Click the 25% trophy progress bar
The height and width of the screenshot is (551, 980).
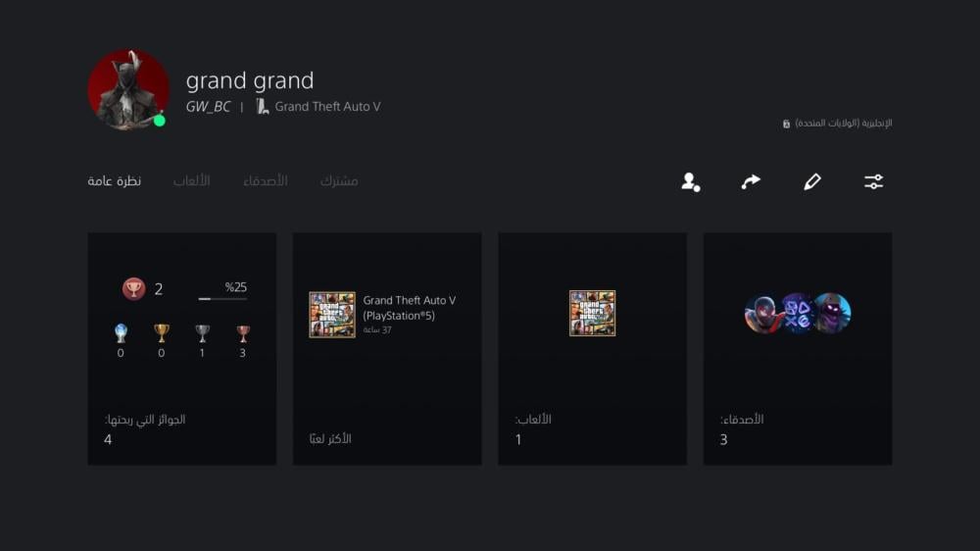[x=221, y=298]
